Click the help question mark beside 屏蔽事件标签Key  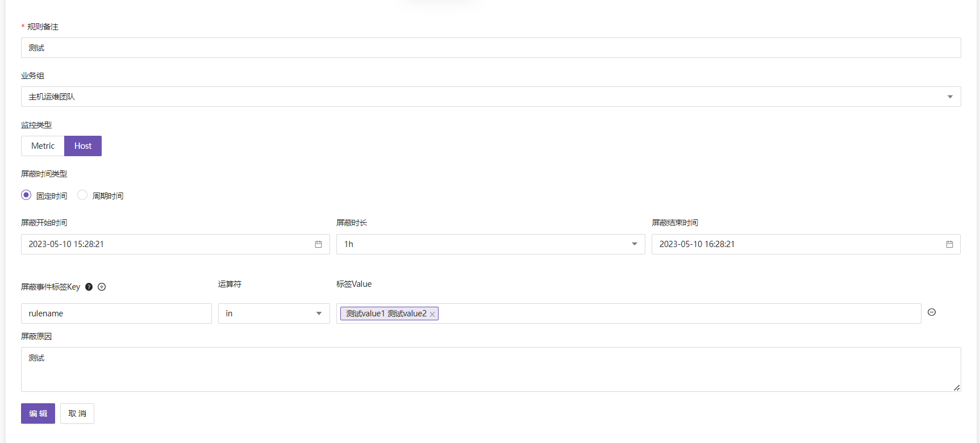point(89,287)
